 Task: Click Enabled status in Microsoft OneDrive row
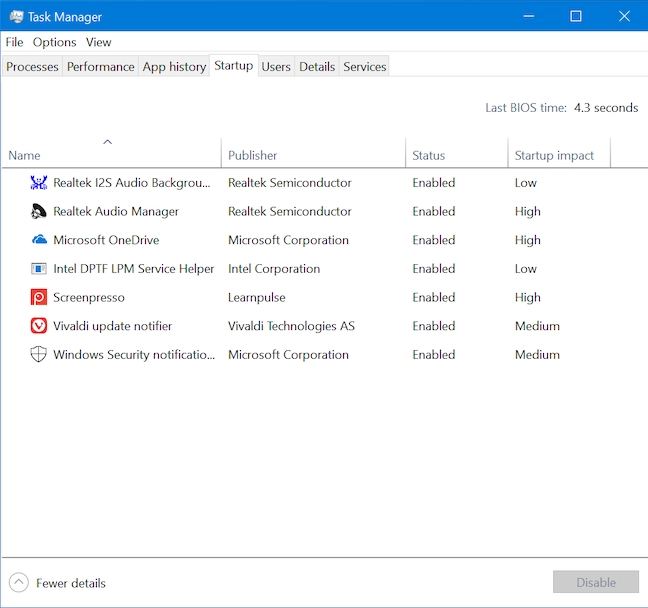click(434, 240)
